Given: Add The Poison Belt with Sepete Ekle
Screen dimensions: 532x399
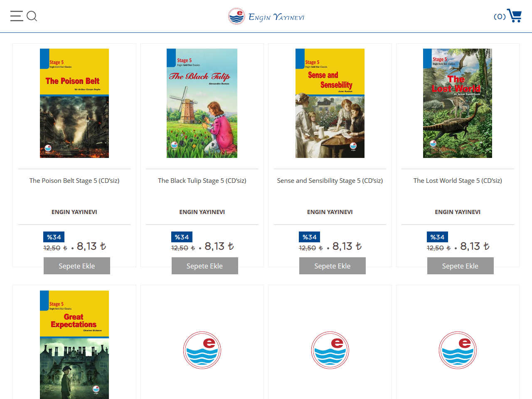Looking at the screenshot, I should (x=77, y=266).
